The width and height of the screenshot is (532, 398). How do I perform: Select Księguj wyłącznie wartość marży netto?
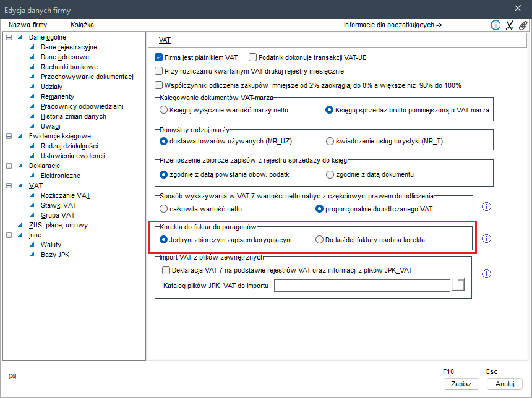point(163,110)
